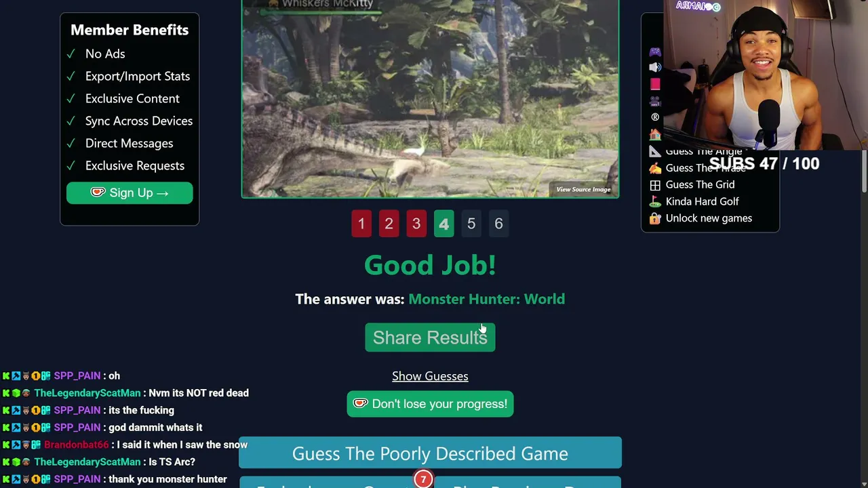868x488 pixels.
Task: Click the padlock Unlock new games icon
Action: [655, 218]
